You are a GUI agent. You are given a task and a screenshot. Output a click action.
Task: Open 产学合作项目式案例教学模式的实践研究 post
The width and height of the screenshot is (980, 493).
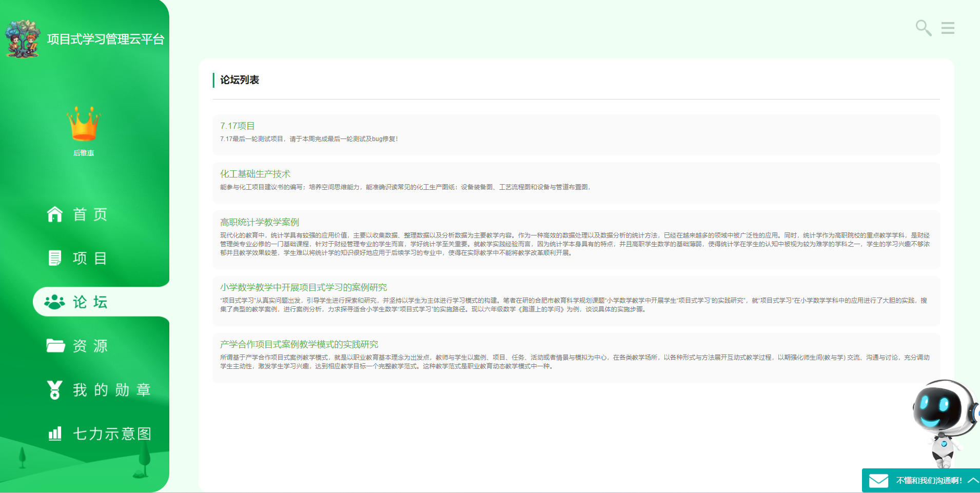(299, 344)
